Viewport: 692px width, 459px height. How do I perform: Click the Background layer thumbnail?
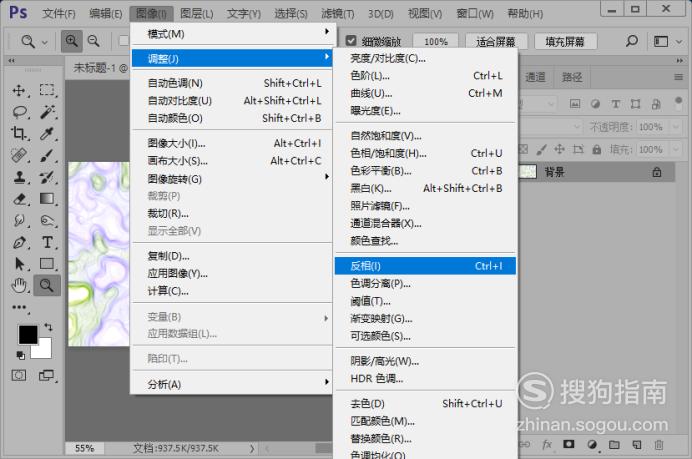tap(527, 172)
